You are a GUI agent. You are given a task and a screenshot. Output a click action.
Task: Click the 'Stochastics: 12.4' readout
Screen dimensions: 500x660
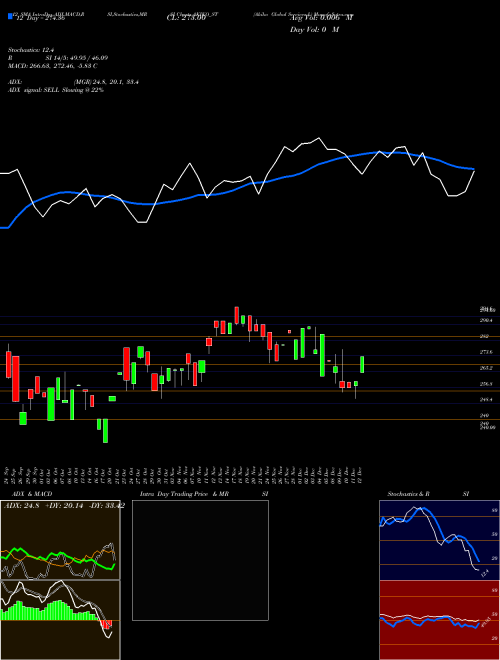tap(31, 50)
